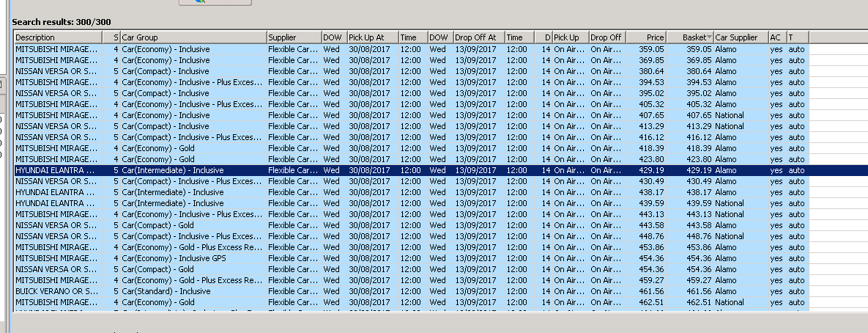
Task: Select the Basket value 369.85
Action: click(x=699, y=60)
